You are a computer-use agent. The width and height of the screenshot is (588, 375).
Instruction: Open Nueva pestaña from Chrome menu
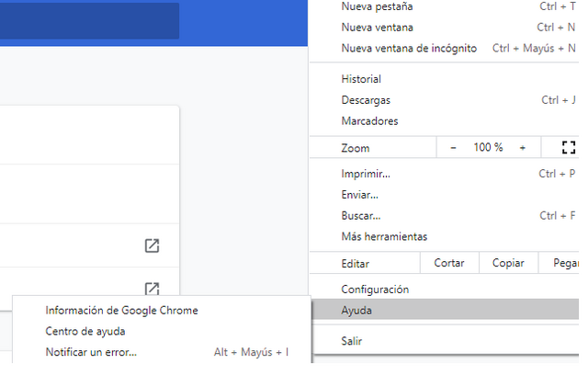click(x=444, y=6)
